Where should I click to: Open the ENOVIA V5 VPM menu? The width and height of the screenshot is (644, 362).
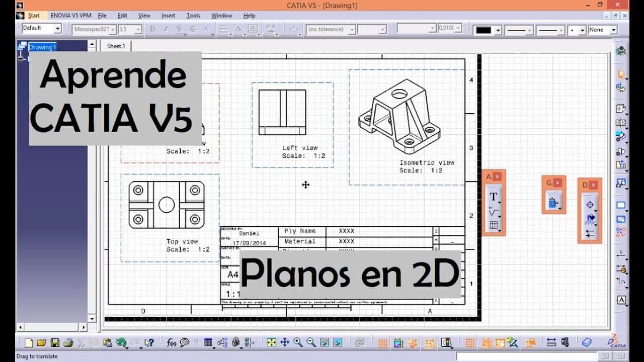point(70,16)
